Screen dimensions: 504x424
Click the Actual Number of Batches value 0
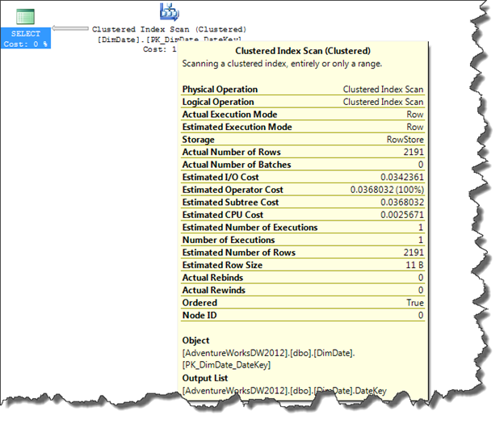coord(421,164)
